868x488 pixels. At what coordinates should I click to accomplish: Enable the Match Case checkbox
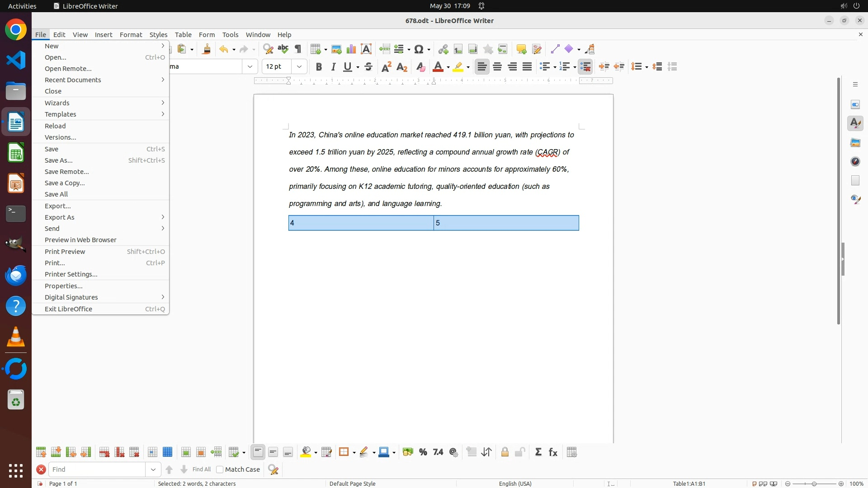[x=220, y=469]
